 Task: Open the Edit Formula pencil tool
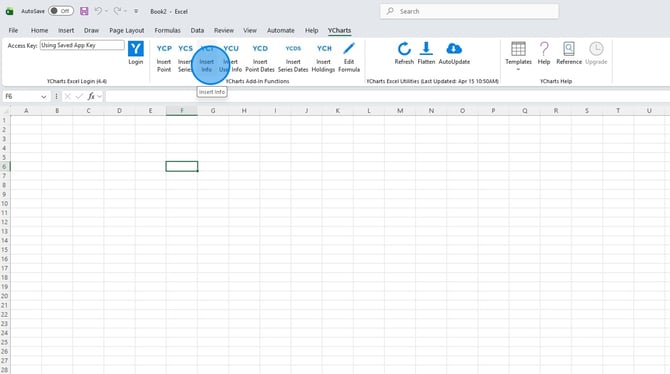349,57
